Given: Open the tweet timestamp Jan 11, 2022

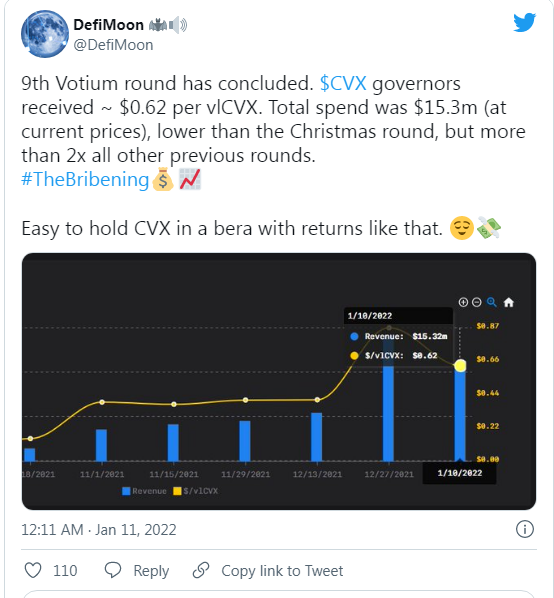Looking at the screenshot, I should [x=99, y=530].
